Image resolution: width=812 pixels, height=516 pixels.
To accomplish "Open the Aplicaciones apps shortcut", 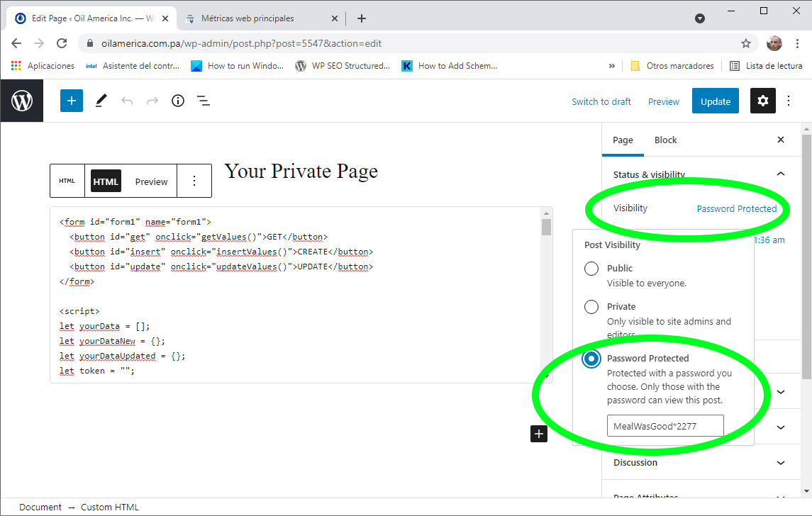I will click(x=43, y=66).
